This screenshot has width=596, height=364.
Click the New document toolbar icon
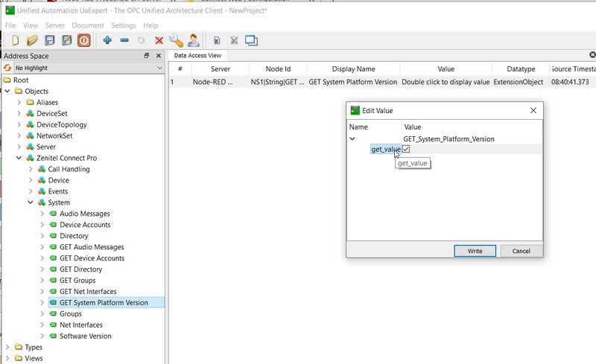pyautogui.click(x=14, y=40)
